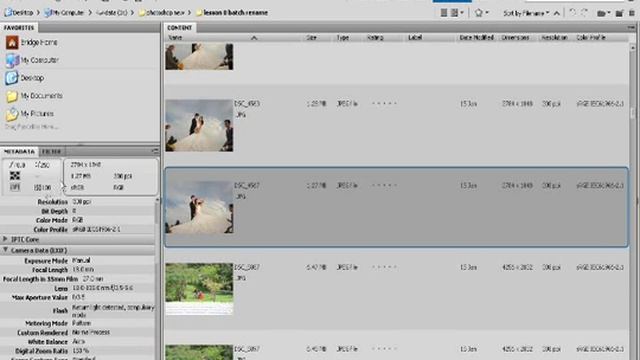Open recent file folder icon
Viewport: 640px width, 360px height.
pyautogui.click(x=603, y=13)
